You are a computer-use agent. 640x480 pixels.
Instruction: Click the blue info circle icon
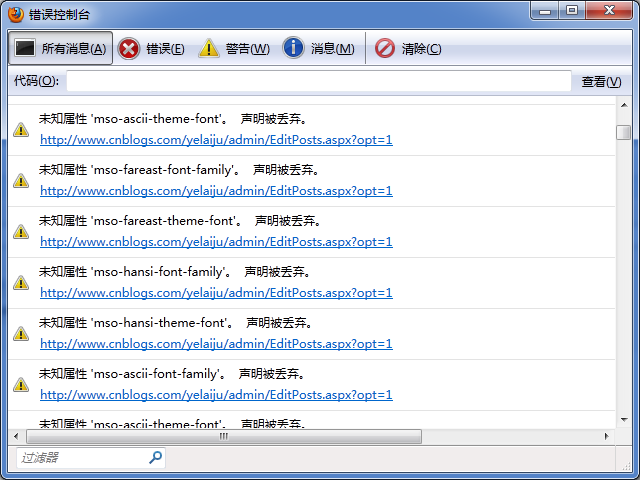pyautogui.click(x=293, y=48)
